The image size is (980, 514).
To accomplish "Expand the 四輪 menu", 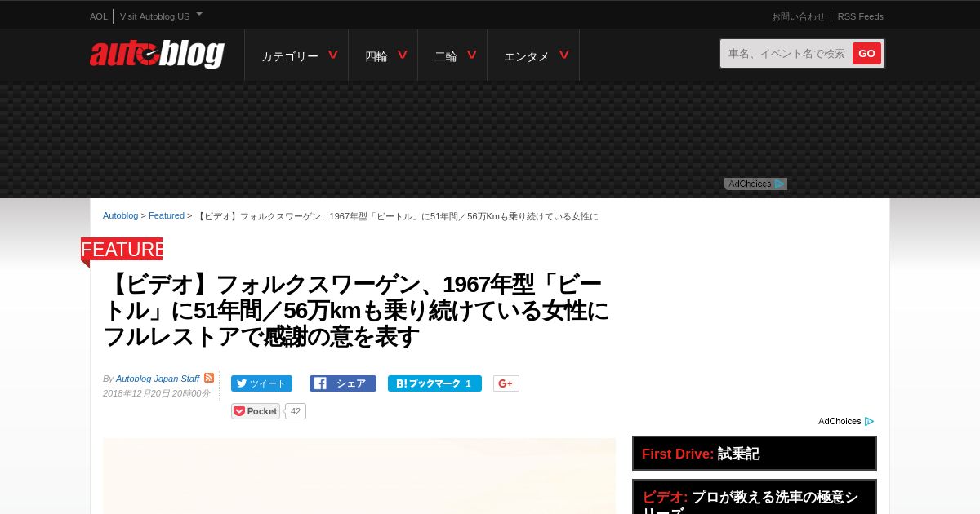I will pos(383,55).
